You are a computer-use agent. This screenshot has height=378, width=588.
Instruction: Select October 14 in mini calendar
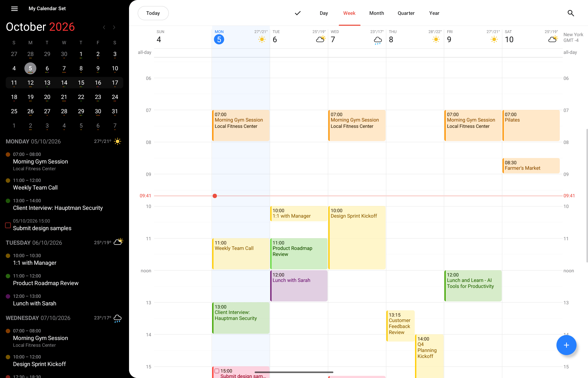[x=64, y=83]
